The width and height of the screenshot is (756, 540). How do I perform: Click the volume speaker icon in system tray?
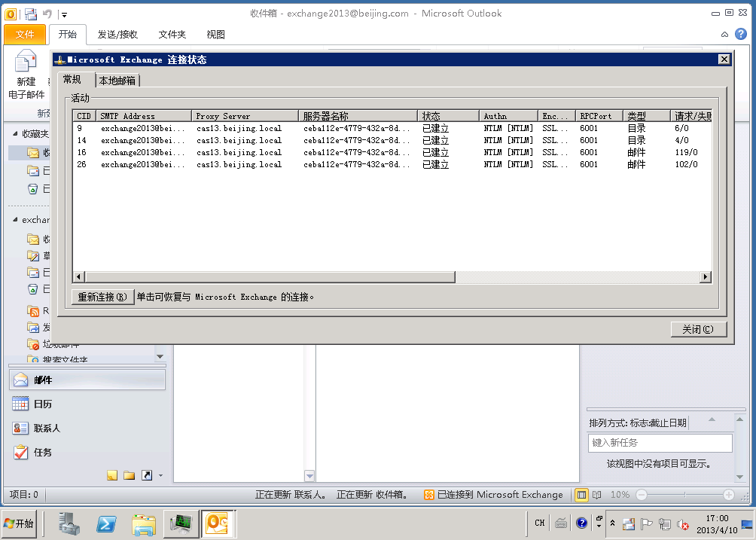click(683, 524)
